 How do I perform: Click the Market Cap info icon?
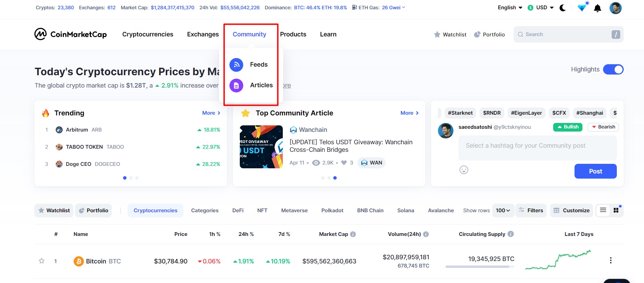353,234
